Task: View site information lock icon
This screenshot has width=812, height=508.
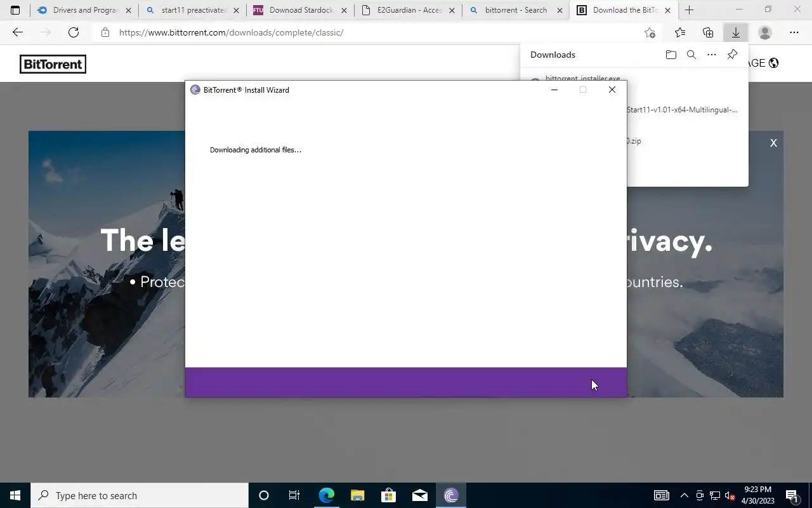Action: [x=105, y=32]
